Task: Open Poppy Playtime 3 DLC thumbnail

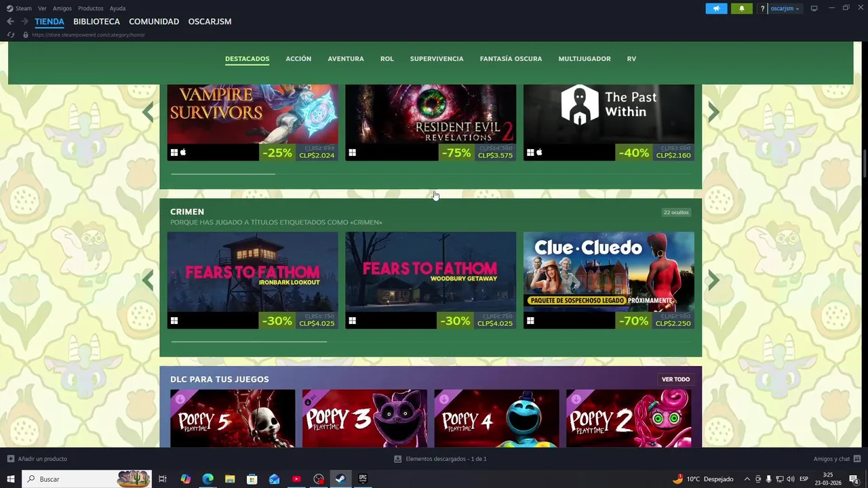Action: (364, 418)
